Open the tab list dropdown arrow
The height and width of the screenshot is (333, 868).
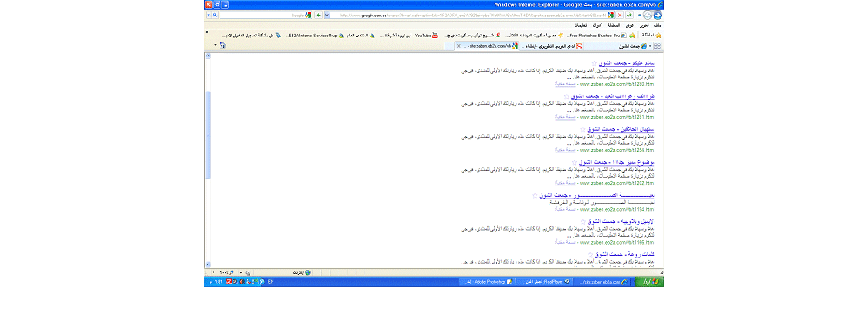pos(650,46)
